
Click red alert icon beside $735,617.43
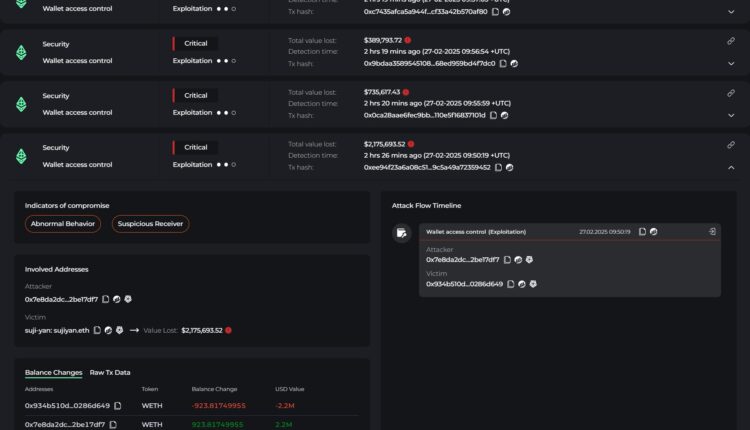[x=406, y=92]
